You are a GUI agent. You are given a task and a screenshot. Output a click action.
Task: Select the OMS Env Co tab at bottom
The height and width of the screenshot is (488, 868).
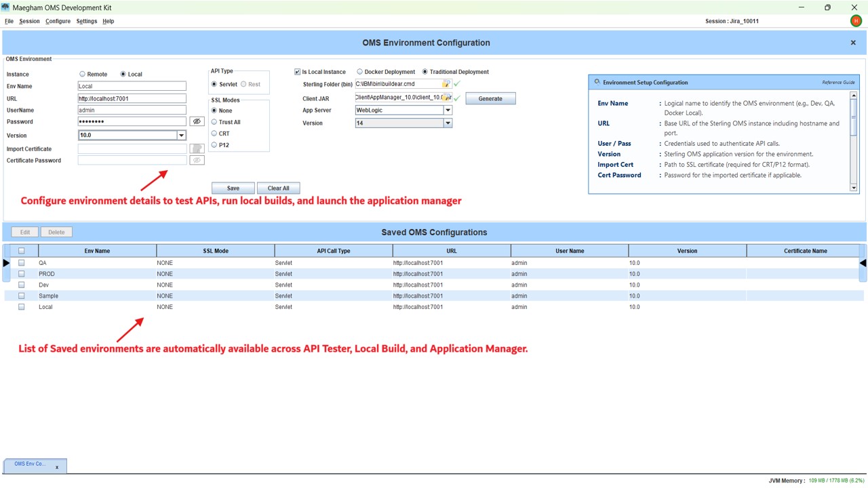[31, 464]
